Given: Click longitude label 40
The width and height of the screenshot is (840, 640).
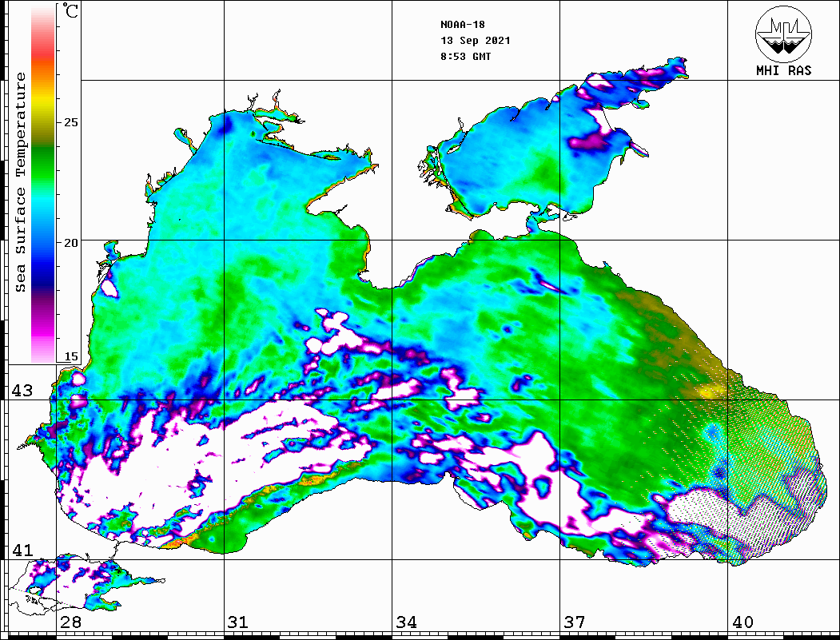Looking at the screenshot, I should point(742,622).
